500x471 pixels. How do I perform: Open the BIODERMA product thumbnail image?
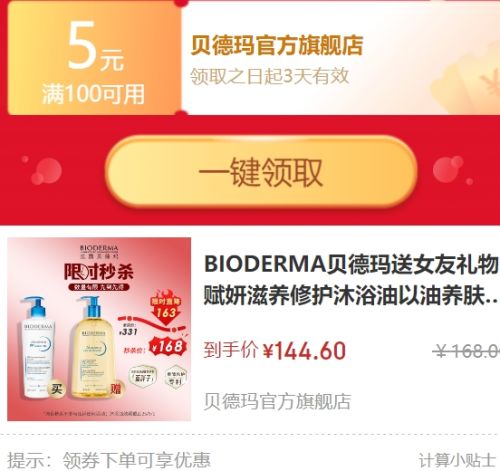click(x=99, y=329)
